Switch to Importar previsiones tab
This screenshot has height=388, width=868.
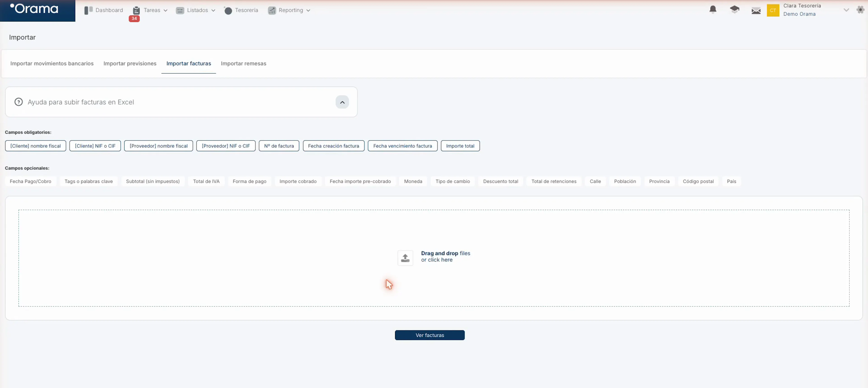coord(130,63)
